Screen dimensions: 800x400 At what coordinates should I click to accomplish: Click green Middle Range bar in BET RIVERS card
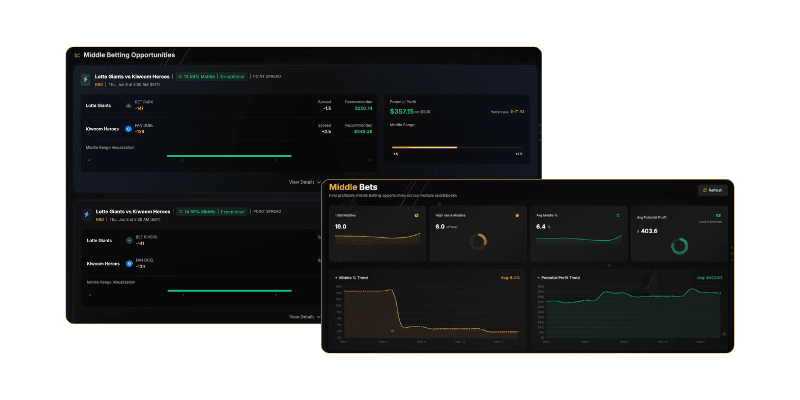(230, 291)
